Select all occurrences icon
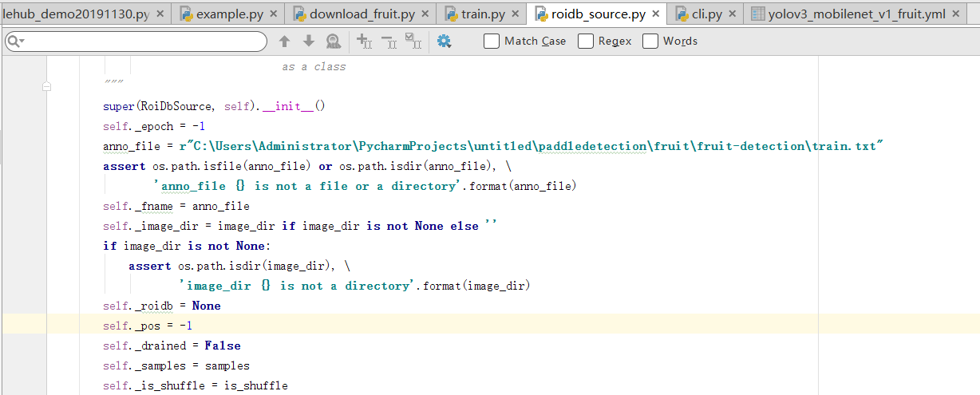The width and height of the screenshot is (980, 395). (413, 41)
